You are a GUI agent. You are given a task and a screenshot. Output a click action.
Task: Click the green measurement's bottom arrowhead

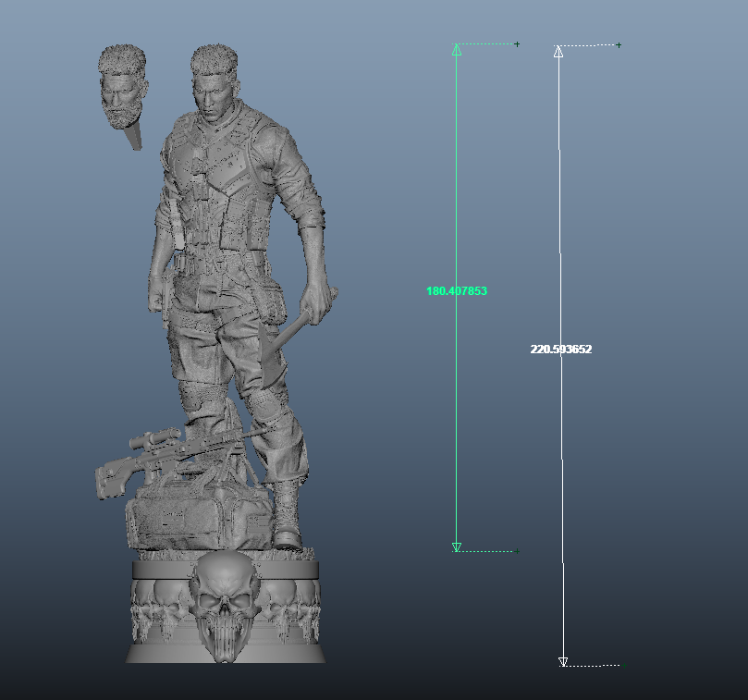click(x=457, y=547)
